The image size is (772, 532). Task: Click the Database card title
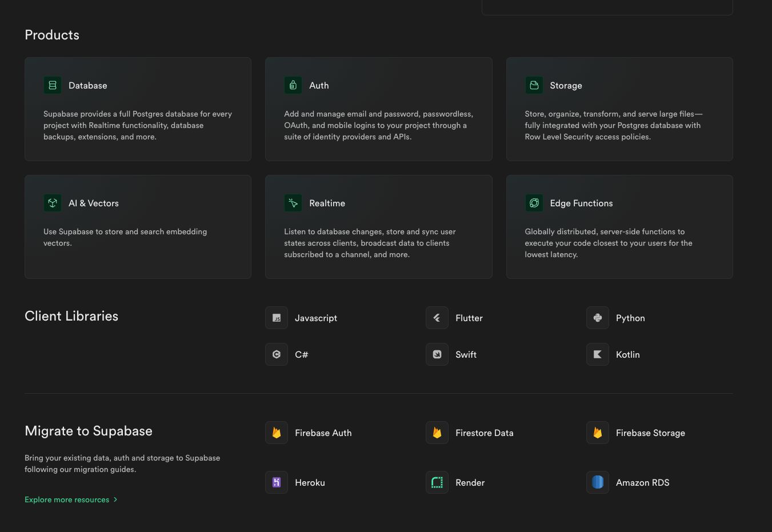(88, 85)
